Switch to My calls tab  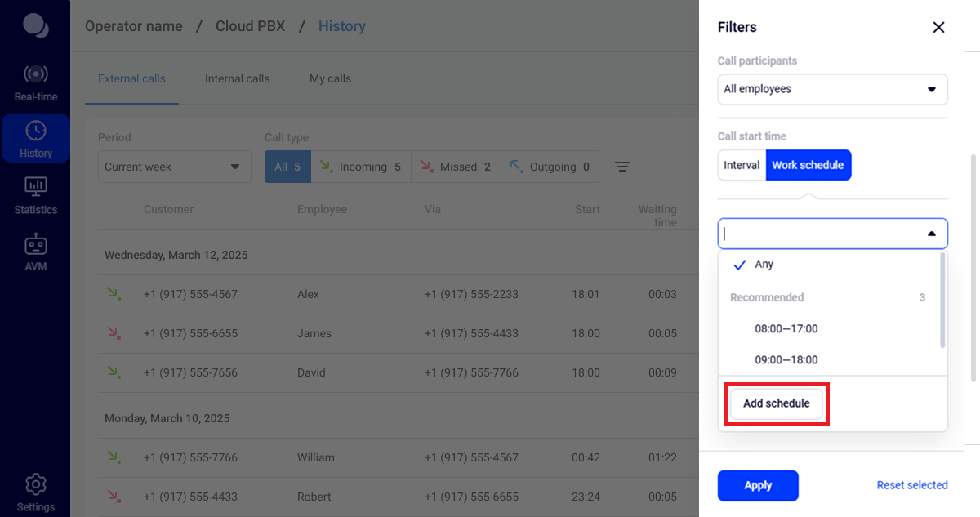coord(330,78)
